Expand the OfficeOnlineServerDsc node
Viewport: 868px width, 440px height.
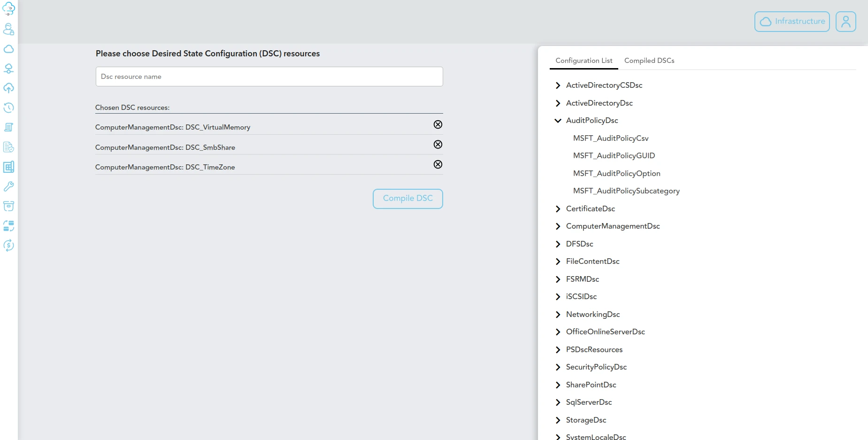[x=558, y=332]
